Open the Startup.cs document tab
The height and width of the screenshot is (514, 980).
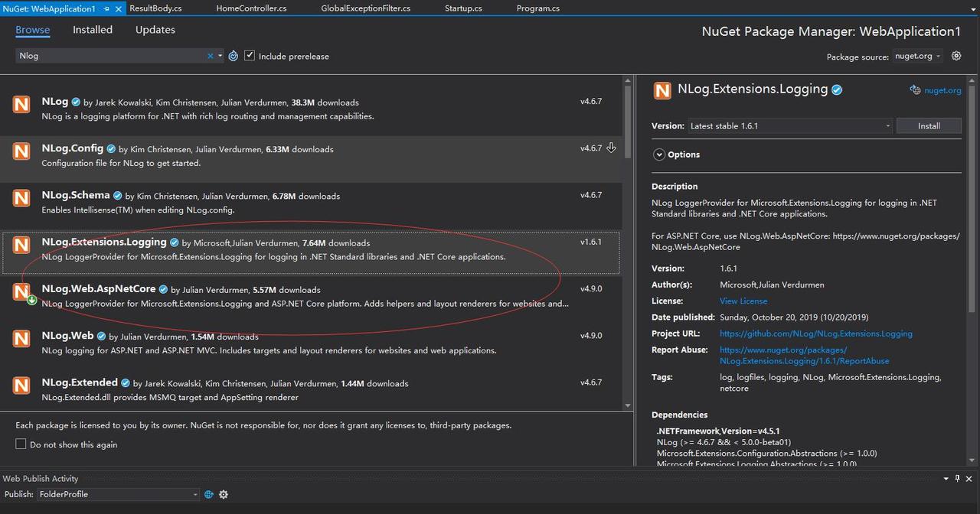coord(463,8)
